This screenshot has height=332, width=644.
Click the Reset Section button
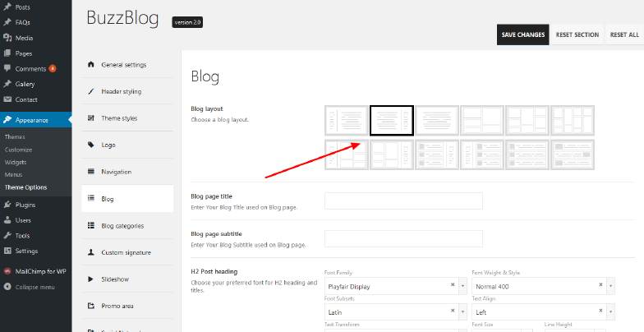click(577, 35)
